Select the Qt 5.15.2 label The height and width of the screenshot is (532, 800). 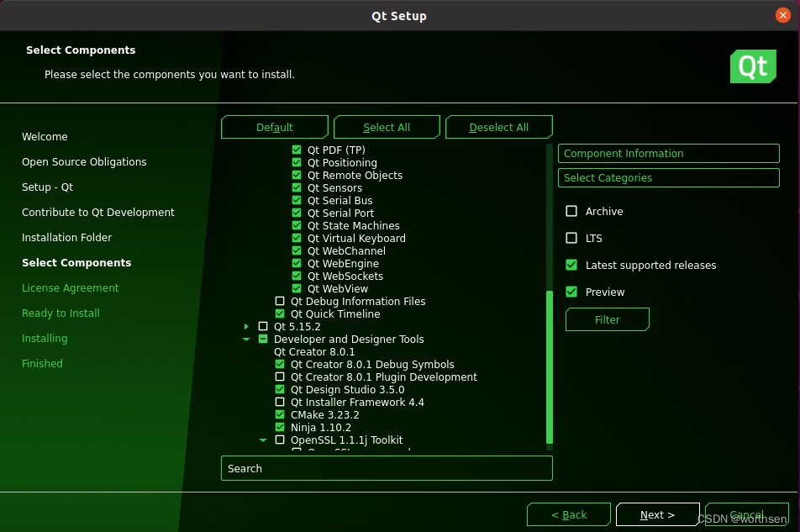[297, 326]
